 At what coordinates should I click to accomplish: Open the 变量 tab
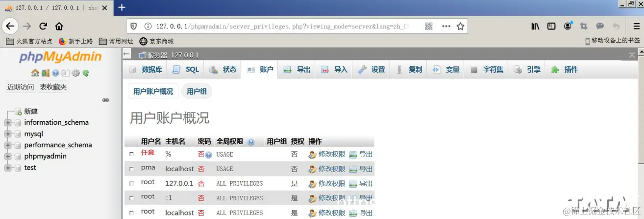pyautogui.click(x=446, y=70)
